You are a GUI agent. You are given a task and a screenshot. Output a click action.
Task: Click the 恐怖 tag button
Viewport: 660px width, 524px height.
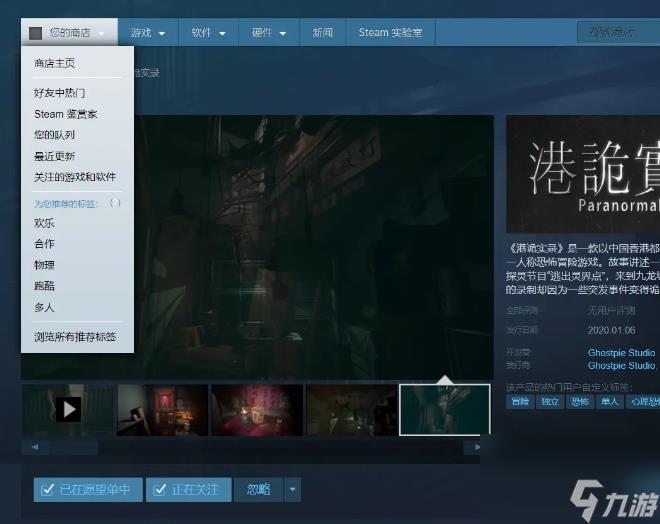click(580, 401)
